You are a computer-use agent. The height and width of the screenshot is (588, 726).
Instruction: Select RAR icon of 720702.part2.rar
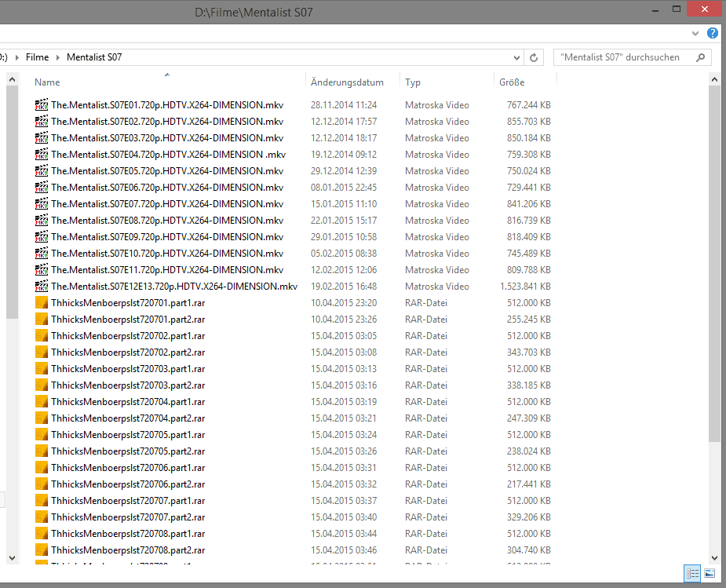[x=42, y=352]
